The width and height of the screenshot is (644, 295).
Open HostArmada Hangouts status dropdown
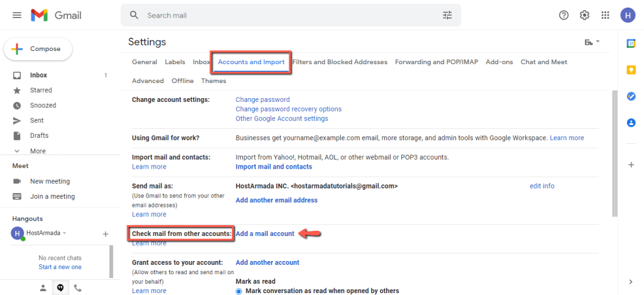click(46, 233)
